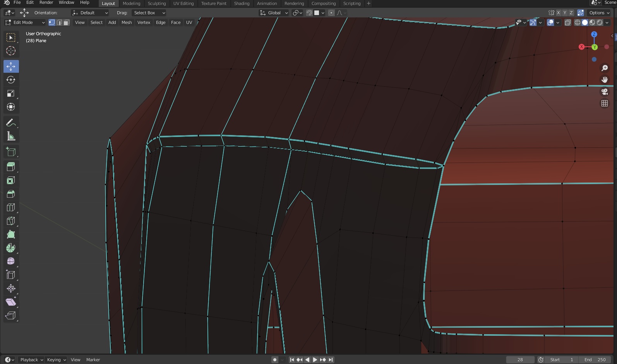The height and width of the screenshot is (364, 617).
Task: Activate the Rotate tool
Action: pos(11,80)
